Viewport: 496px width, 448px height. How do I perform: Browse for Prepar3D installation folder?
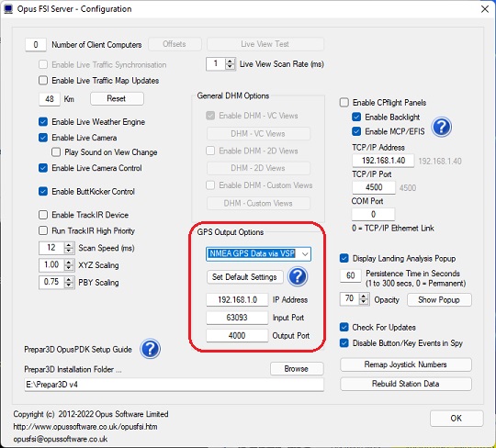pyautogui.click(x=297, y=369)
